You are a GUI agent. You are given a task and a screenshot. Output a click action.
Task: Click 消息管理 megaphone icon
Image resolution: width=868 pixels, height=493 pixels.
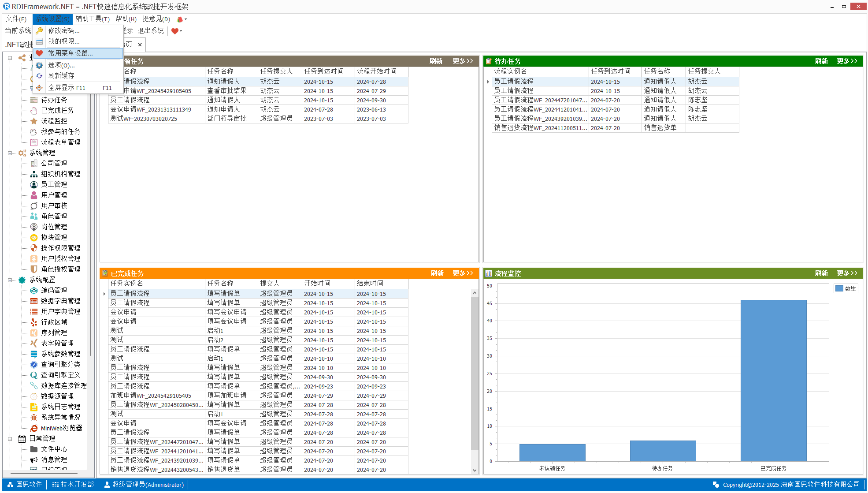click(34, 460)
